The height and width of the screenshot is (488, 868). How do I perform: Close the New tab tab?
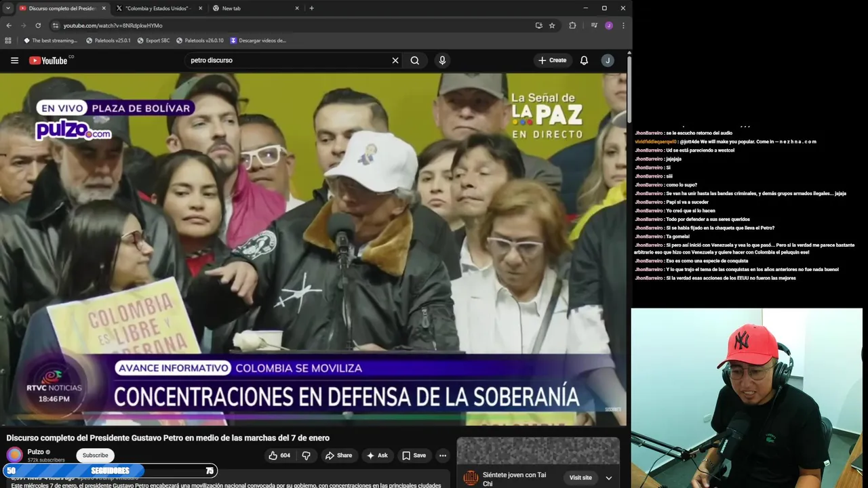pyautogui.click(x=297, y=8)
